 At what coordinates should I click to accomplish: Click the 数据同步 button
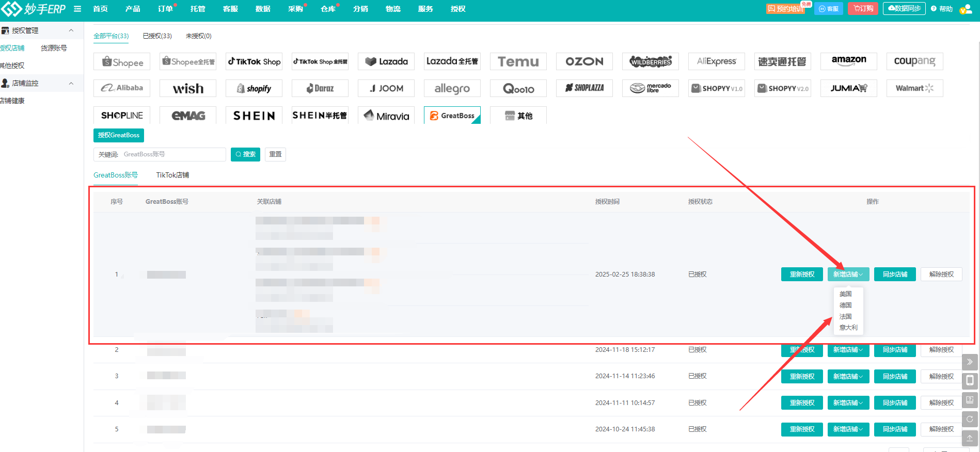(904, 9)
